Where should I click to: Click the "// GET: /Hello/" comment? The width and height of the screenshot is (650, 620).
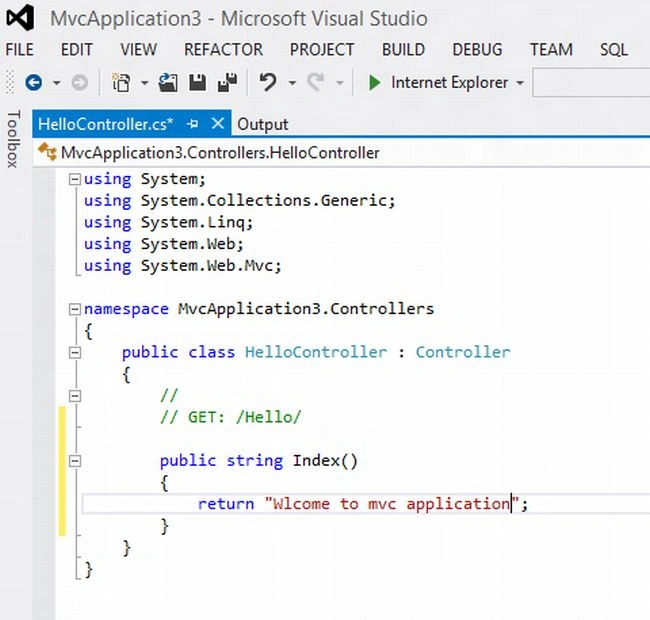(230, 417)
